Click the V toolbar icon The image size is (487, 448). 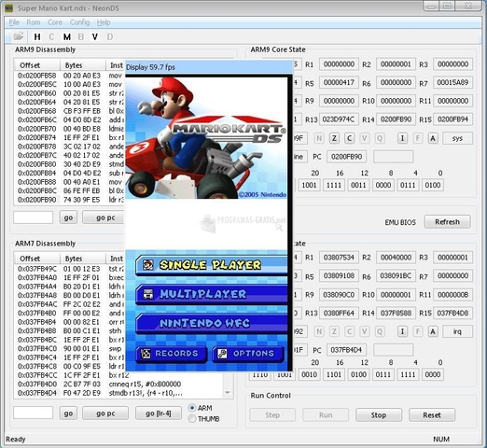tap(95, 37)
